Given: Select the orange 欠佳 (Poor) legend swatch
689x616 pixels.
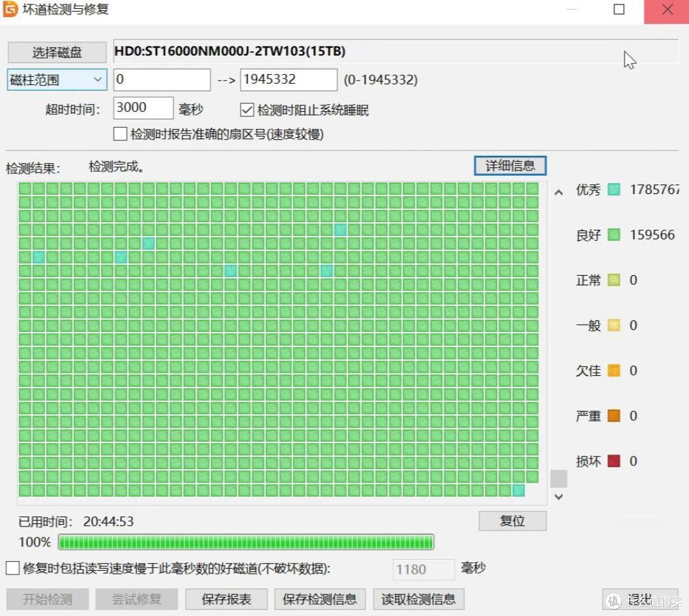Looking at the screenshot, I should 613,370.
